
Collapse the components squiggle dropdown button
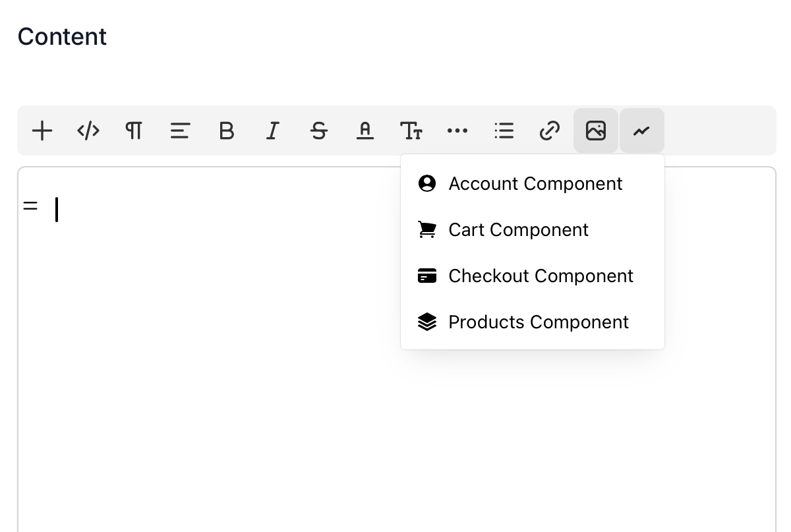pyautogui.click(x=642, y=131)
